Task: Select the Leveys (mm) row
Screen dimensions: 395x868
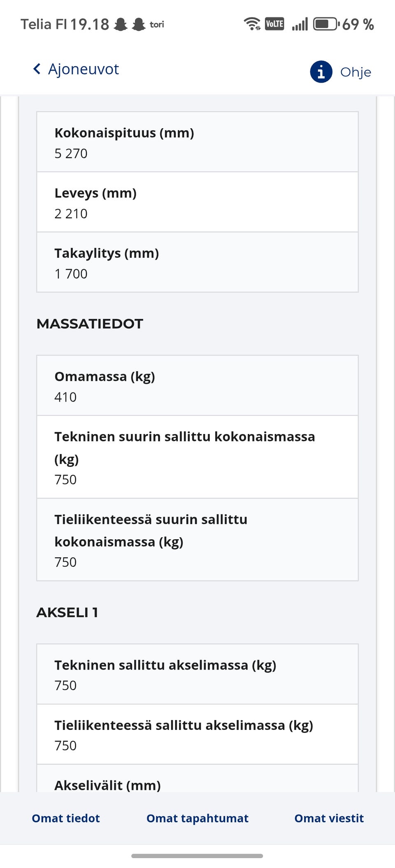Action: point(197,202)
